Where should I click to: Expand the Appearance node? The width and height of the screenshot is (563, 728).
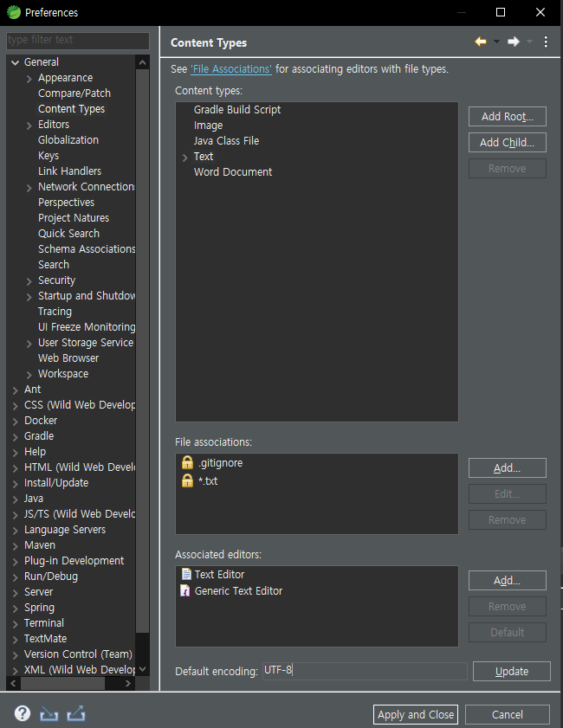click(x=29, y=79)
